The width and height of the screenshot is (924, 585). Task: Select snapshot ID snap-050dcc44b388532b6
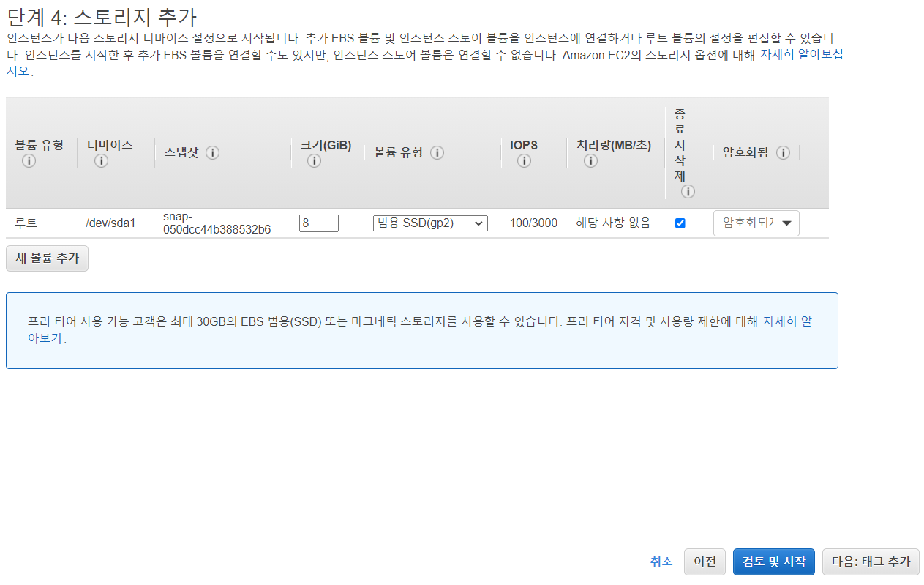point(217,223)
